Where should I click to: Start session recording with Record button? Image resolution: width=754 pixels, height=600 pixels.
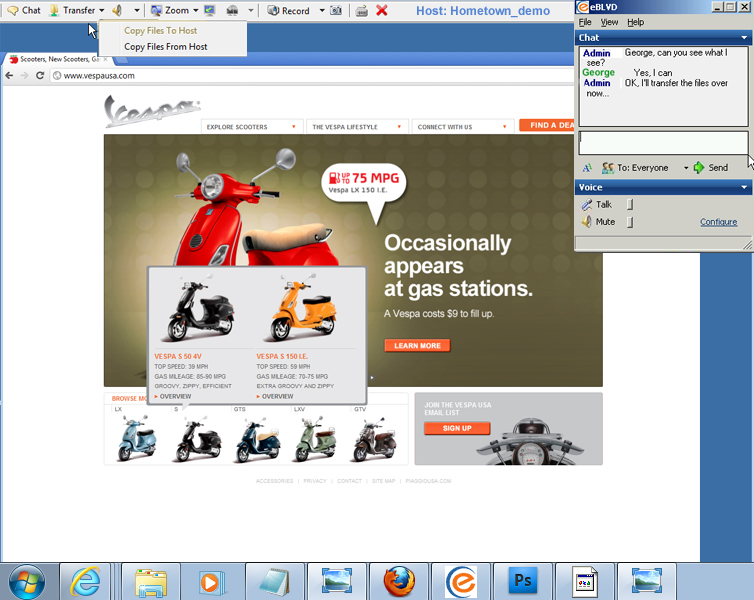pos(289,10)
